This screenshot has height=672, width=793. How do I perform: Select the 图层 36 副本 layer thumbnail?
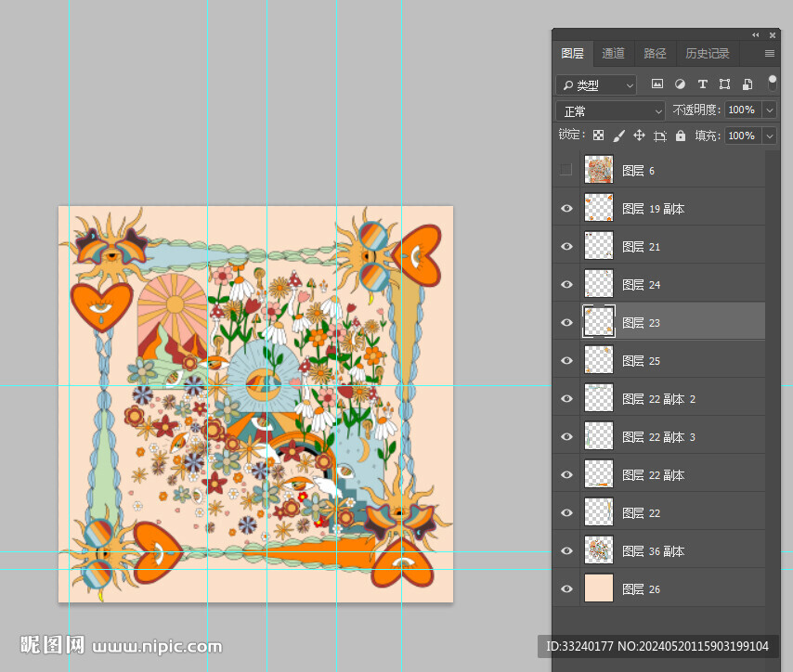pos(598,551)
